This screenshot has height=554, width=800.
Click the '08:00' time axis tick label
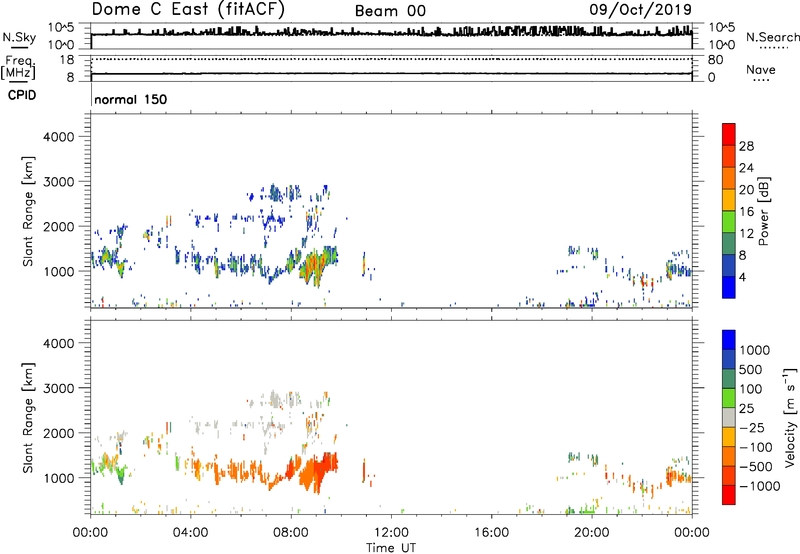click(x=290, y=533)
